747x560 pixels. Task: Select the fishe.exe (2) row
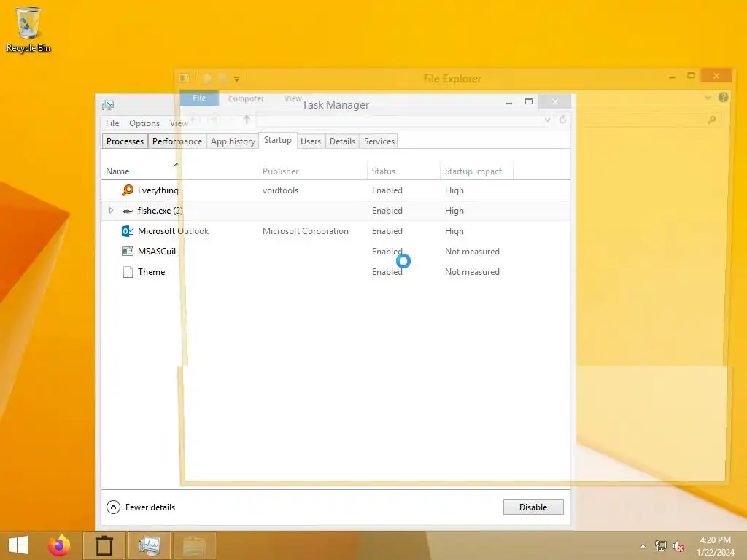tap(336, 211)
